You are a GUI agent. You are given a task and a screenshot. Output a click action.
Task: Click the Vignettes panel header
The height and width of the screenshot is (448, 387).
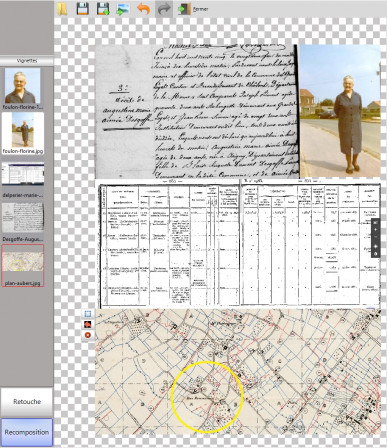tap(27, 61)
